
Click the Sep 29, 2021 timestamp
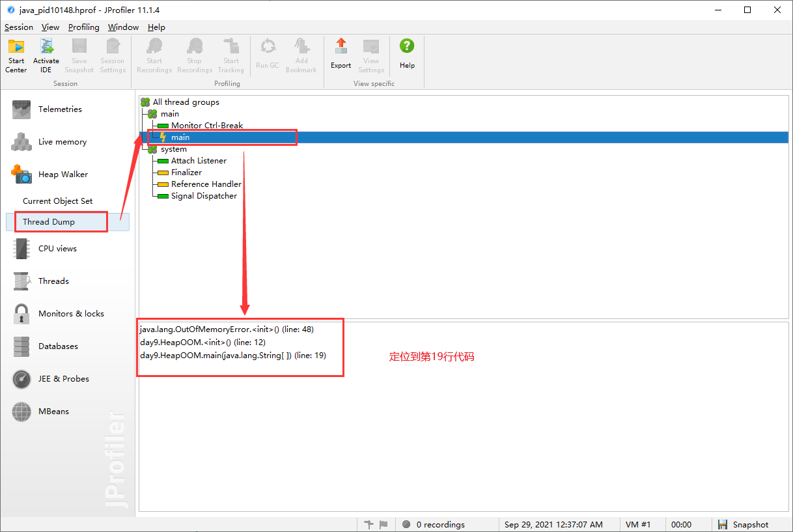553,524
